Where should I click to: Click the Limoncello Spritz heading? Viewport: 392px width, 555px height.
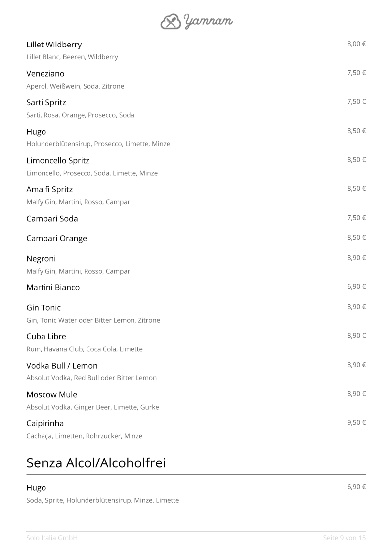point(58,161)
